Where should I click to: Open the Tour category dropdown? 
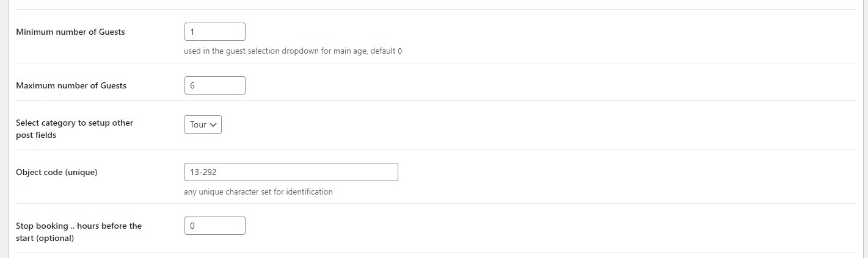coord(203,124)
